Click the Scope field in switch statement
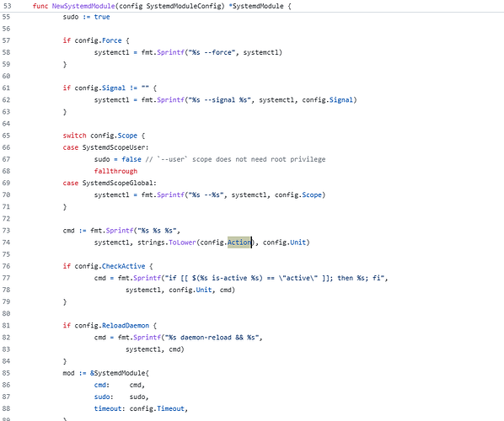The width and height of the screenshot is (504, 421). pyautogui.click(x=127, y=136)
